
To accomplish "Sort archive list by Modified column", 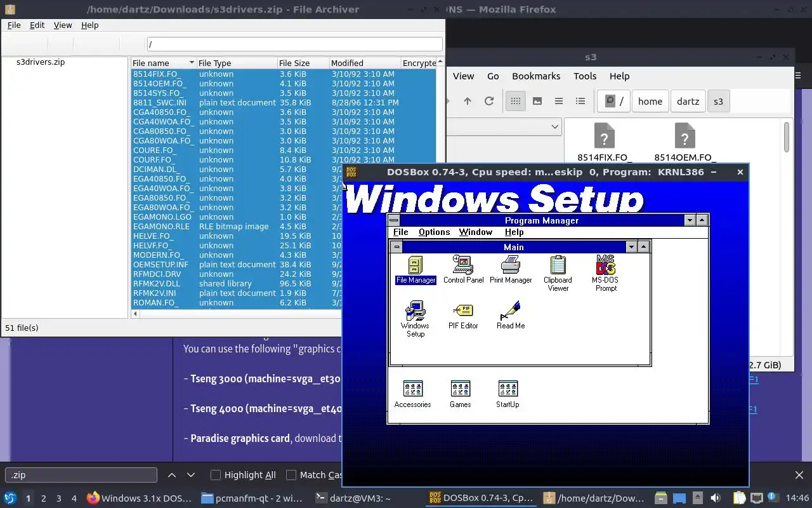I will click(365, 63).
